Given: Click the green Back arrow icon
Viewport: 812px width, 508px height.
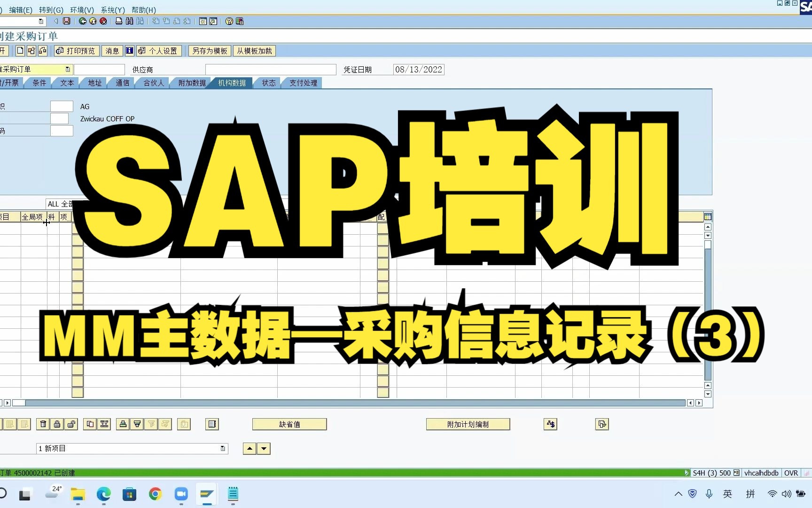Looking at the screenshot, I should (x=83, y=21).
